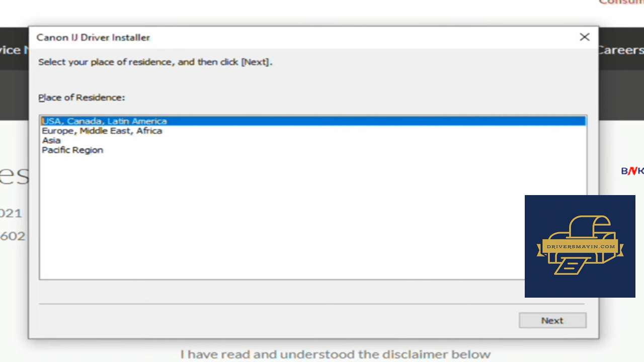Click the Next button in installer
This screenshot has width=644, height=362.
tap(552, 321)
